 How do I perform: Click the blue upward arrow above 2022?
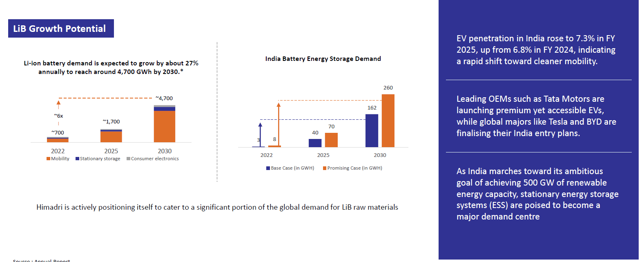click(260, 134)
